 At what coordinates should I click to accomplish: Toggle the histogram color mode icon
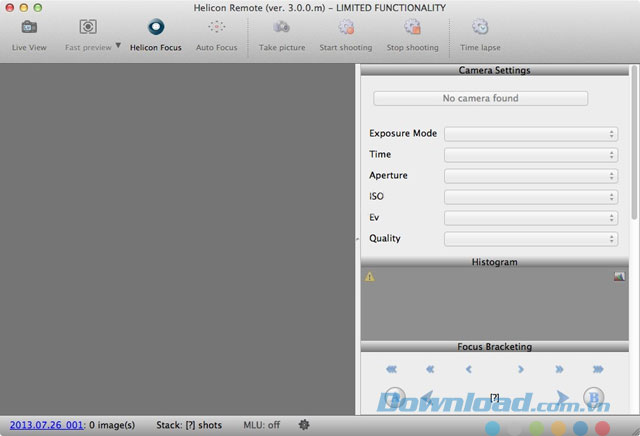click(620, 277)
